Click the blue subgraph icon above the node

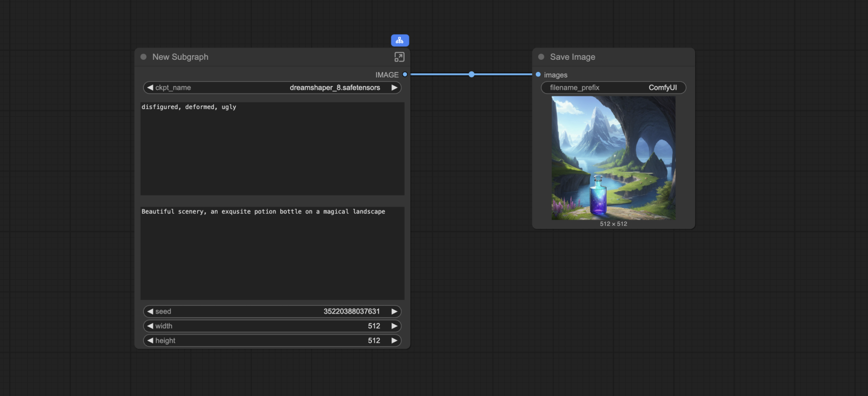tap(400, 40)
